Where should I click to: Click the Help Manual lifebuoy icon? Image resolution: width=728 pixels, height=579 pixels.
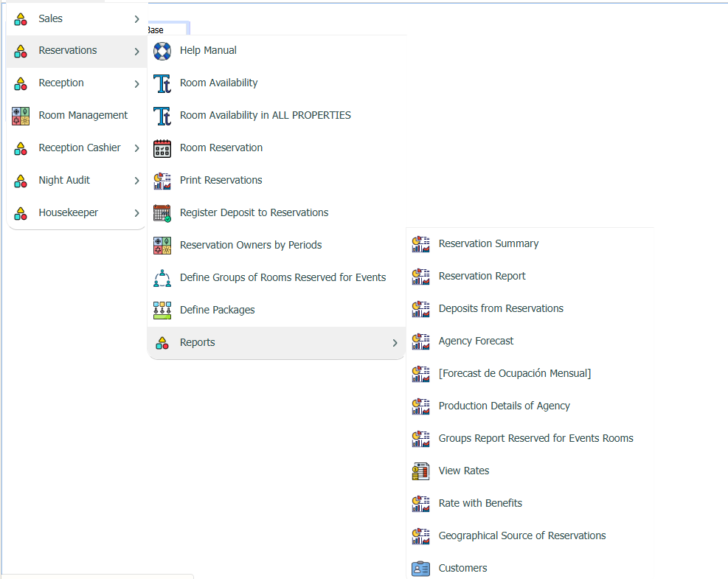162,51
